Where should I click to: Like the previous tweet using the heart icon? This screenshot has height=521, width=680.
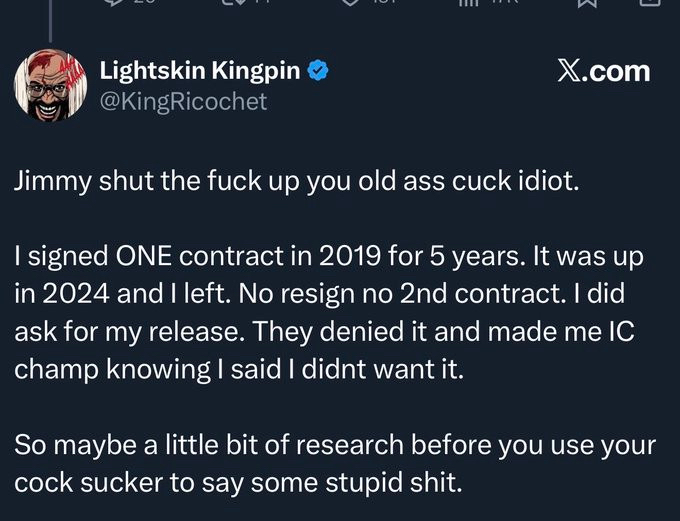pos(351,3)
